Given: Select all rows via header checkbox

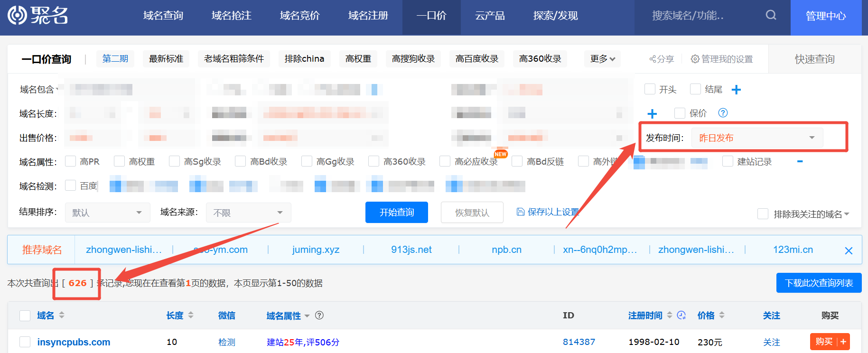Looking at the screenshot, I should pos(25,316).
